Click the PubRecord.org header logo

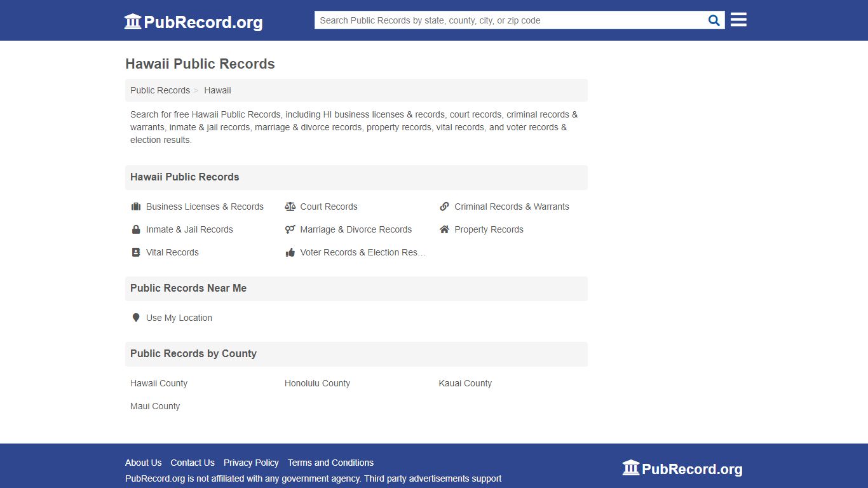click(193, 22)
